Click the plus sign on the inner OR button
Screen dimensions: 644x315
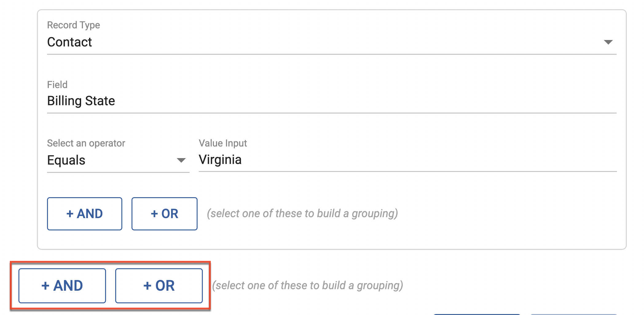pos(154,214)
